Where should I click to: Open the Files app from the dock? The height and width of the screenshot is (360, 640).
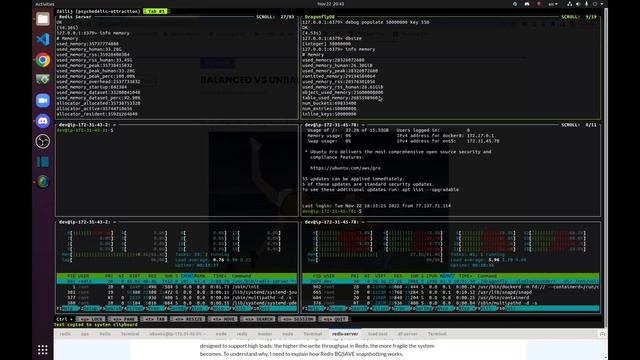(x=42, y=19)
